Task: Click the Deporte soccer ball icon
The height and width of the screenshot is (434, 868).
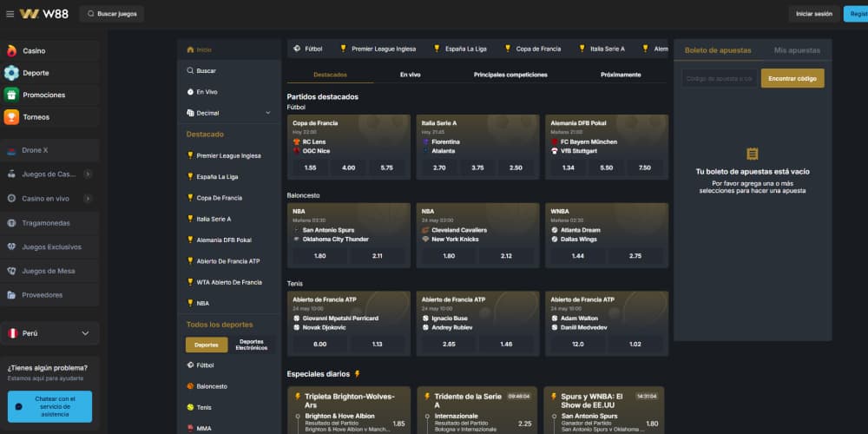Action: [11, 73]
